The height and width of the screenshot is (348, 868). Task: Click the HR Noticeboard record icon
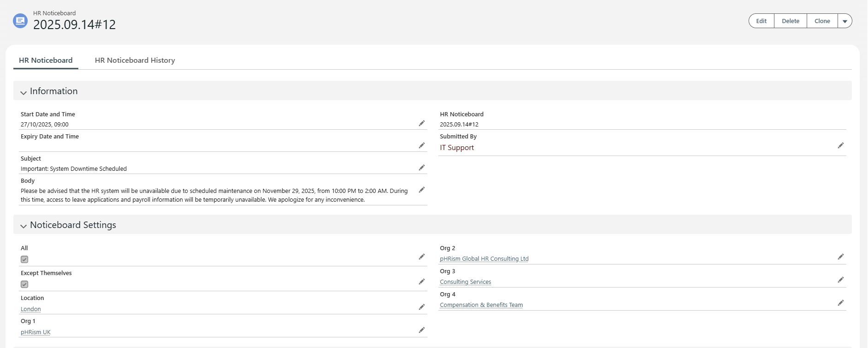tap(20, 21)
